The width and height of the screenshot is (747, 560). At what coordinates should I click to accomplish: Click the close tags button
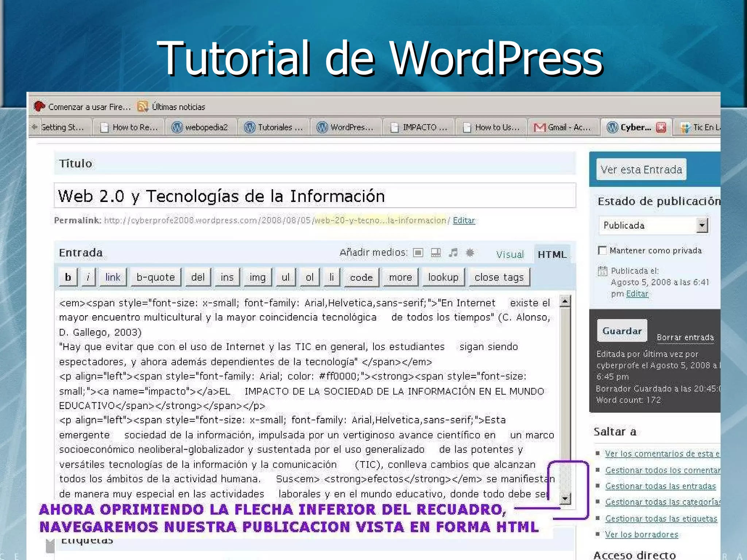pos(499,277)
